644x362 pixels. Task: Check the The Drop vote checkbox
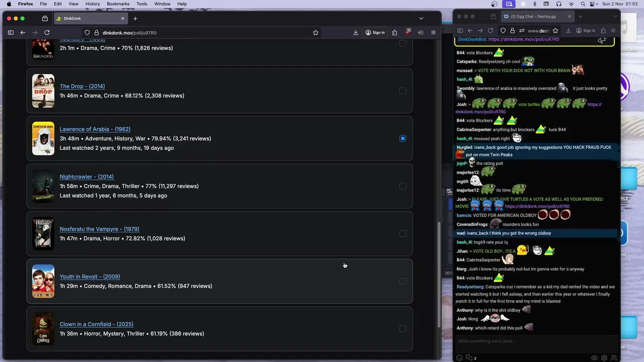pyautogui.click(x=403, y=91)
